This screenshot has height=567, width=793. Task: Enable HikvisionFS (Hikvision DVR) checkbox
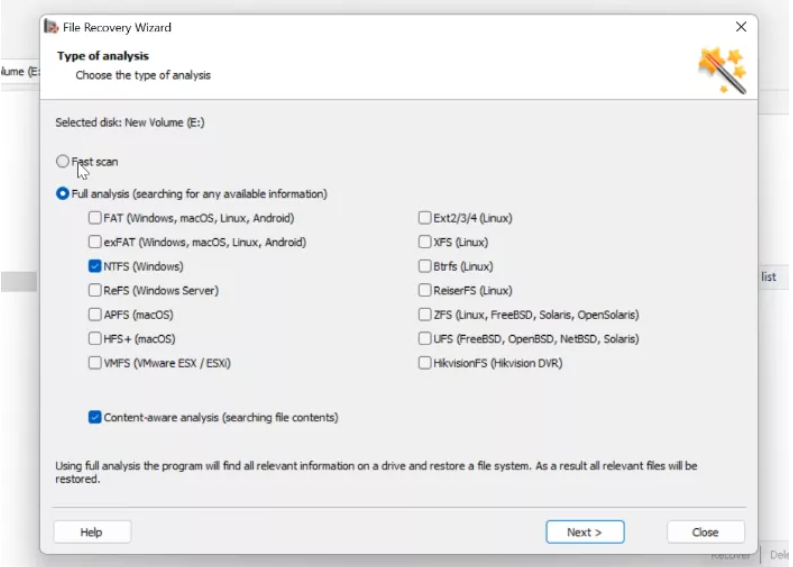point(425,363)
